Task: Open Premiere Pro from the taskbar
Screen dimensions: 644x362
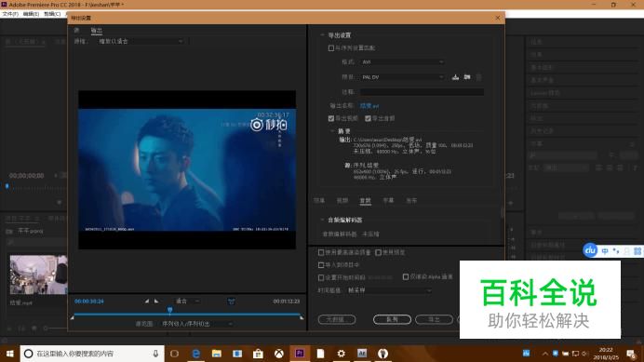Action: click(x=300, y=354)
